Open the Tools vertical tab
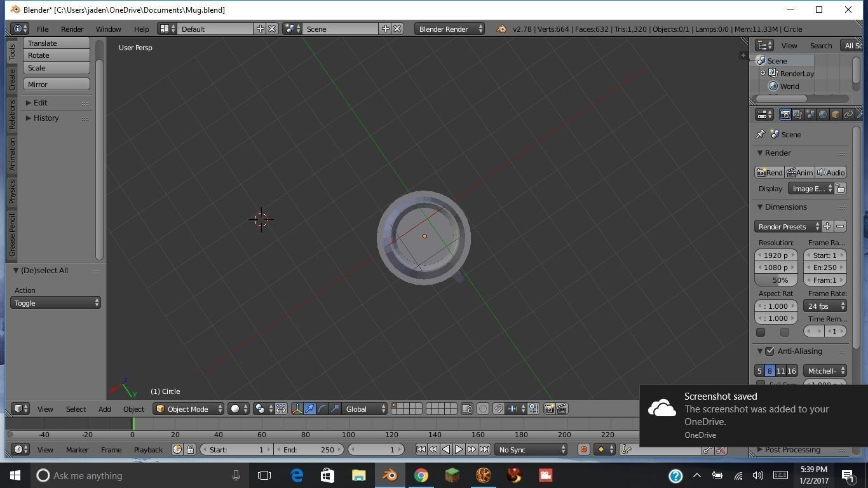 pyautogui.click(x=11, y=52)
